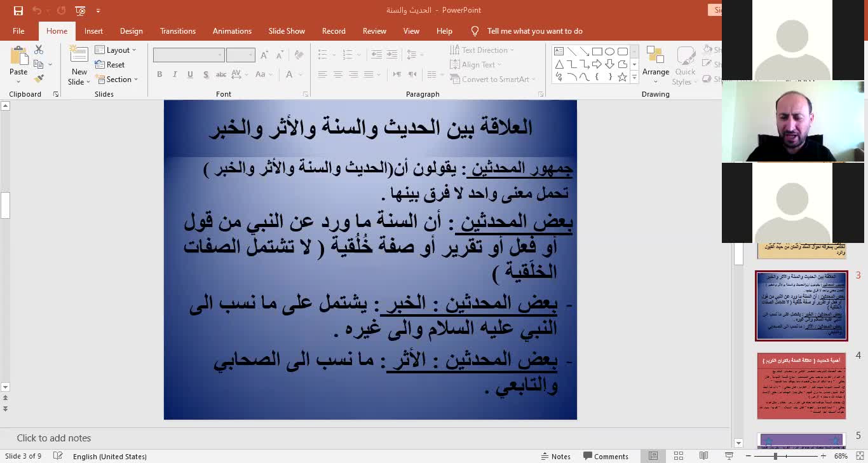Toggle Strikethrough formatting
This screenshot has width=868, height=463.
221,74
